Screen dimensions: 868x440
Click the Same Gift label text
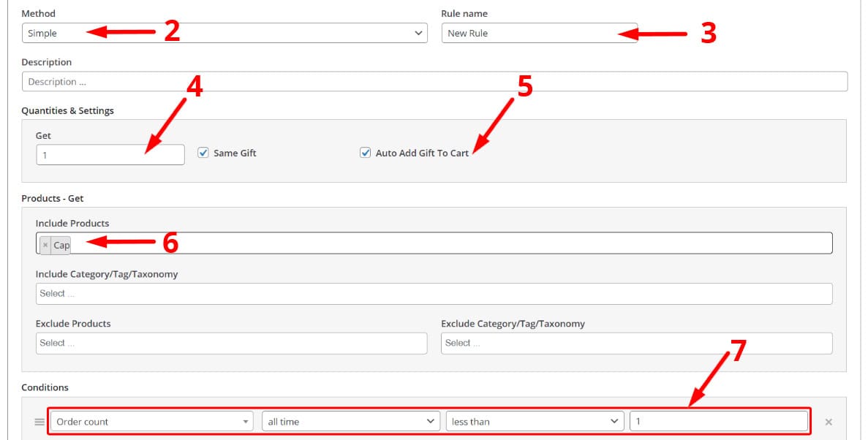tap(235, 153)
